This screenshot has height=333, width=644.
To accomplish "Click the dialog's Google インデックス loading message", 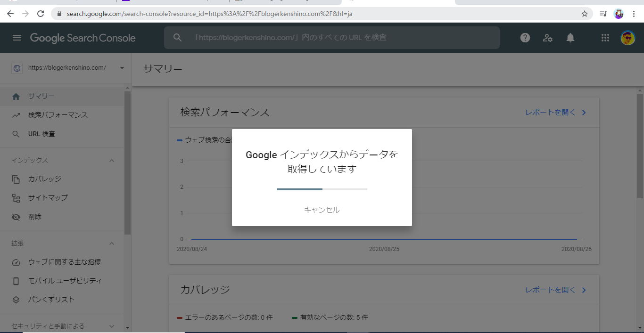I will (322, 162).
